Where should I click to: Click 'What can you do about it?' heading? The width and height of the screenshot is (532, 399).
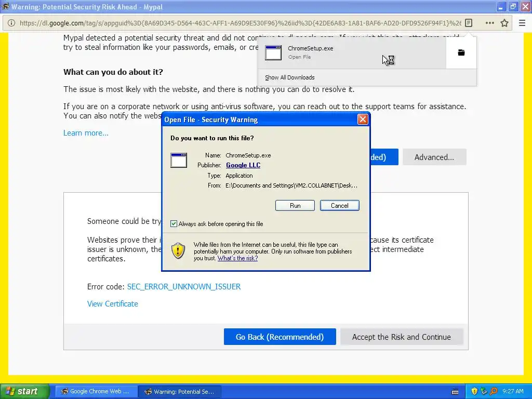pyautogui.click(x=113, y=72)
